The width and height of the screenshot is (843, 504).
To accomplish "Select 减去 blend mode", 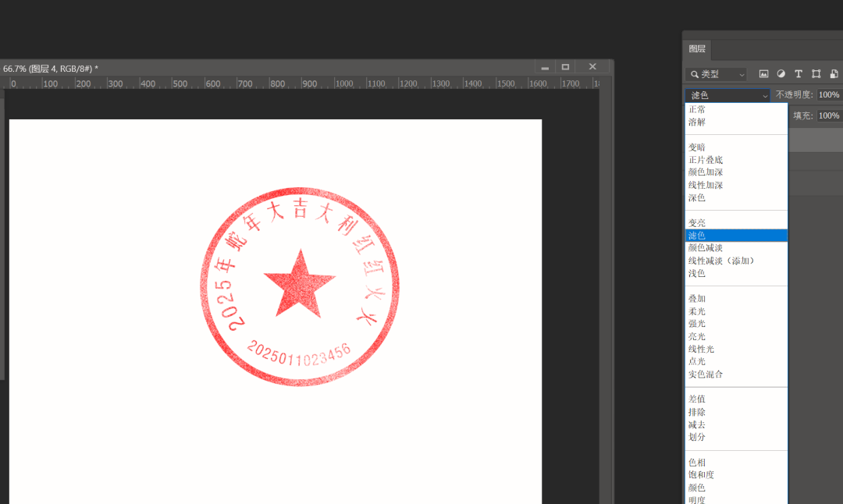I will (736, 424).
